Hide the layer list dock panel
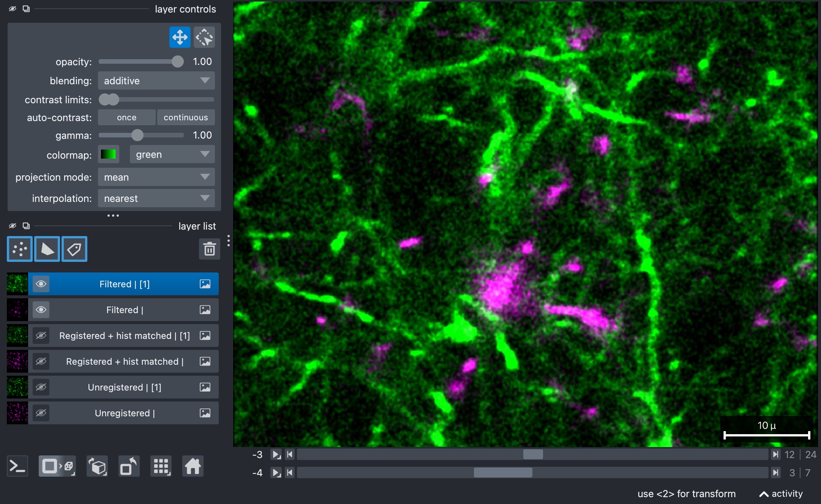821x504 pixels. pyautogui.click(x=13, y=226)
